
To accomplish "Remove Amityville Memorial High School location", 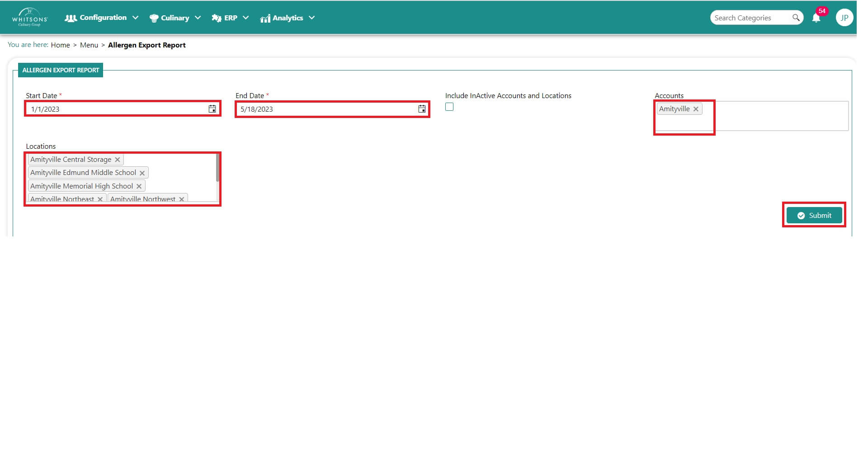I will (x=139, y=186).
